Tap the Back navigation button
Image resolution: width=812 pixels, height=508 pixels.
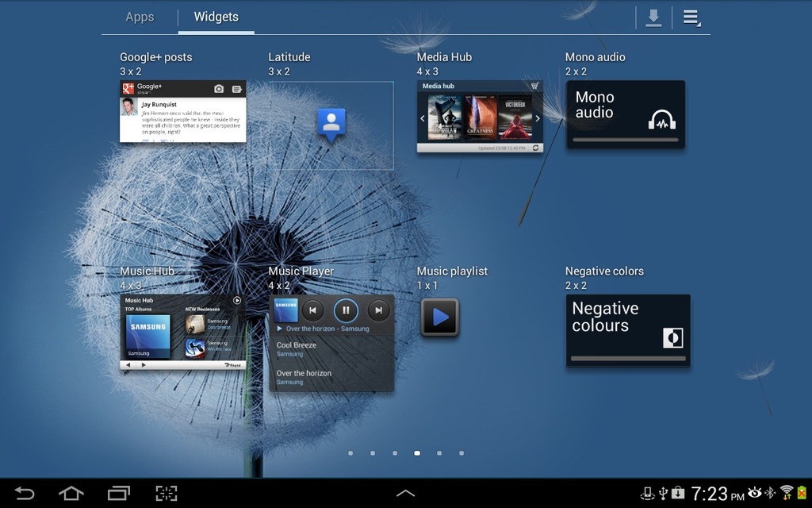coord(24,493)
